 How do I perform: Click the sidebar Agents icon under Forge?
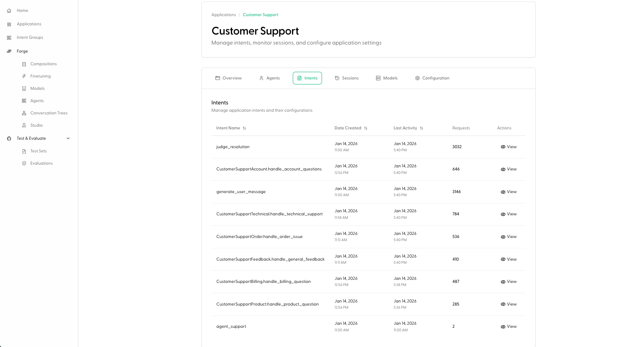(x=24, y=101)
